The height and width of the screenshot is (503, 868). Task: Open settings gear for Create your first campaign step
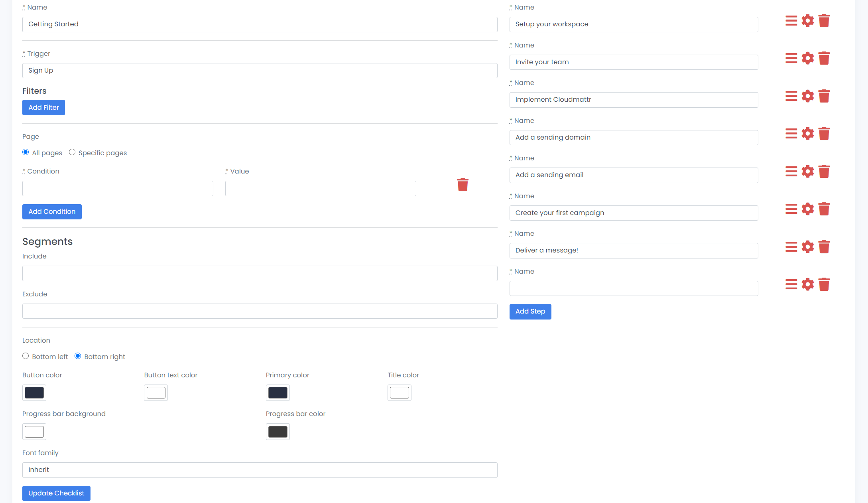807,209
